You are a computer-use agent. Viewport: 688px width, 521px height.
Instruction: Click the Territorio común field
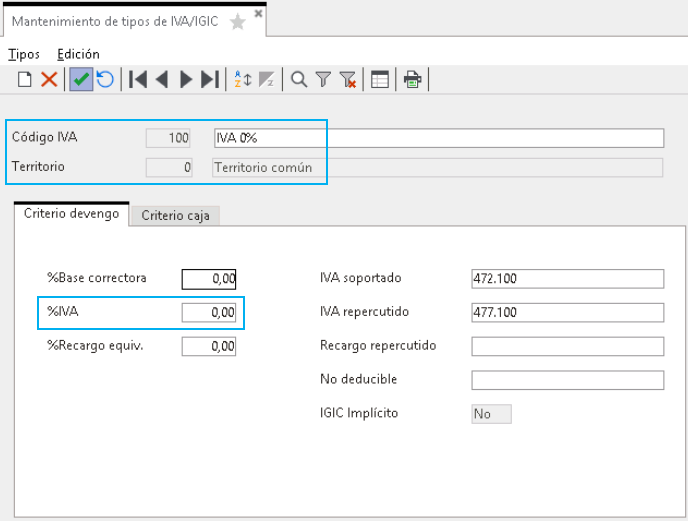(x=437, y=168)
